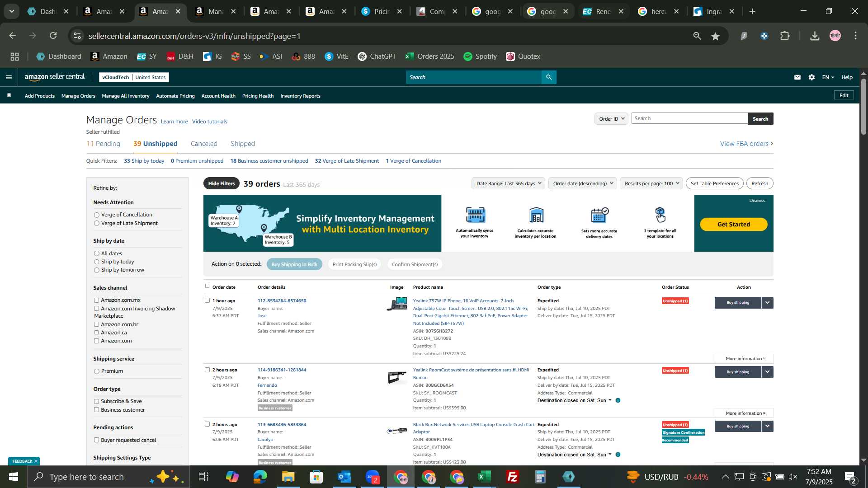Click the Seller Central top search field
The height and width of the screenshot is (488, 868).
[x=474, y=77]
